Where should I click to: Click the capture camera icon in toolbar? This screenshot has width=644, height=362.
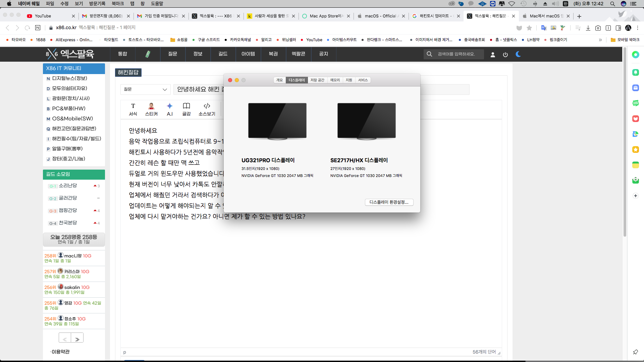tap(598, 28)
